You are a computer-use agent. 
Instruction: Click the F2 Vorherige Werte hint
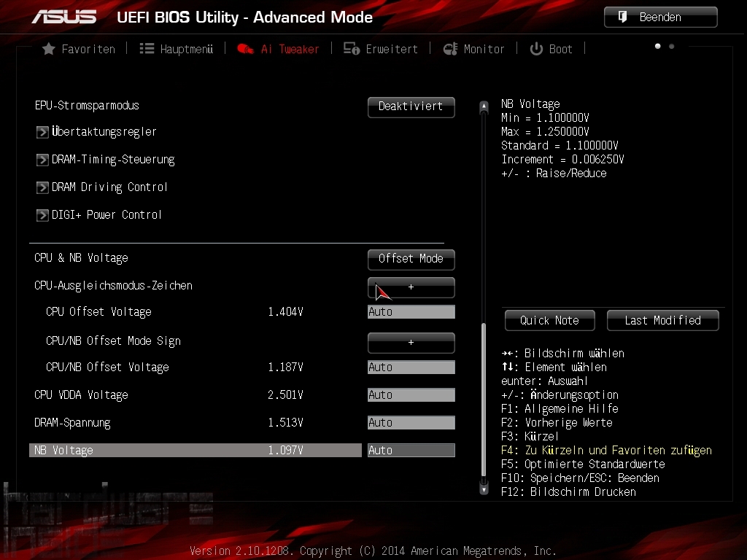(557, 422)
